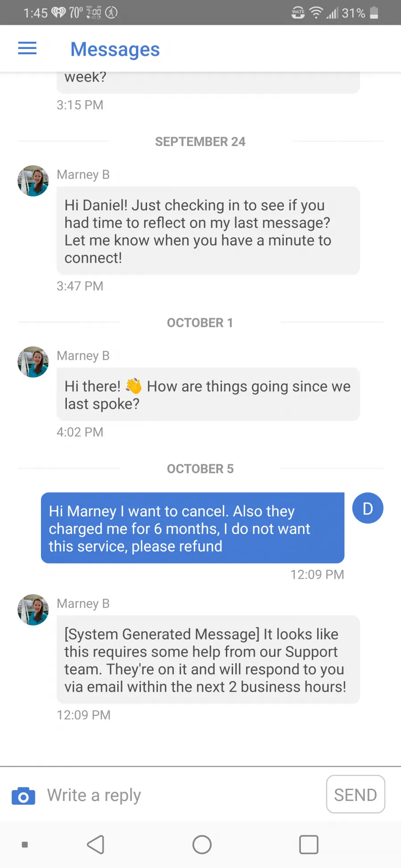The height and width of the screenshot is (868, 401).
Task: Tap the Marney B name above October 1 message
Action: [83, 356]
